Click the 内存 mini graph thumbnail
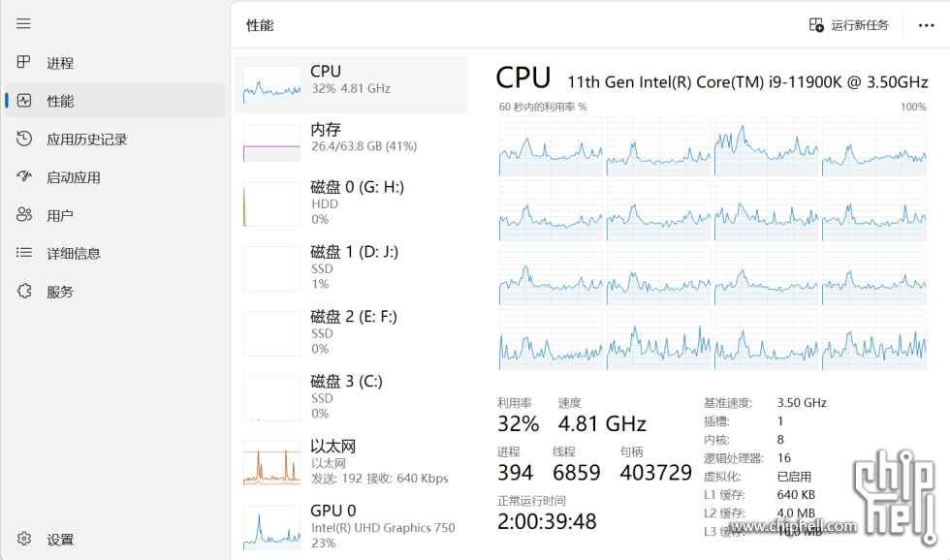This screenshot has height=560, width=950. pyautogui.click(x=272, y=142)
